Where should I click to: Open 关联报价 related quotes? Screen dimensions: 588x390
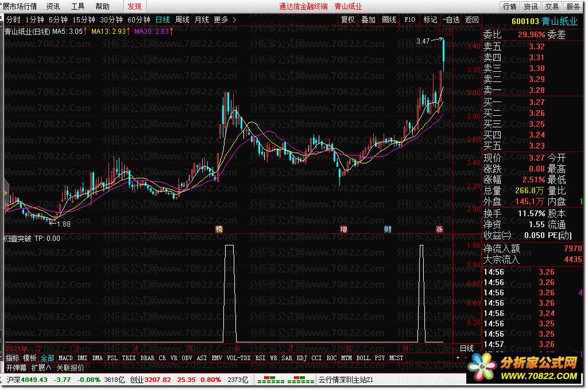click(x=71, y=368)
